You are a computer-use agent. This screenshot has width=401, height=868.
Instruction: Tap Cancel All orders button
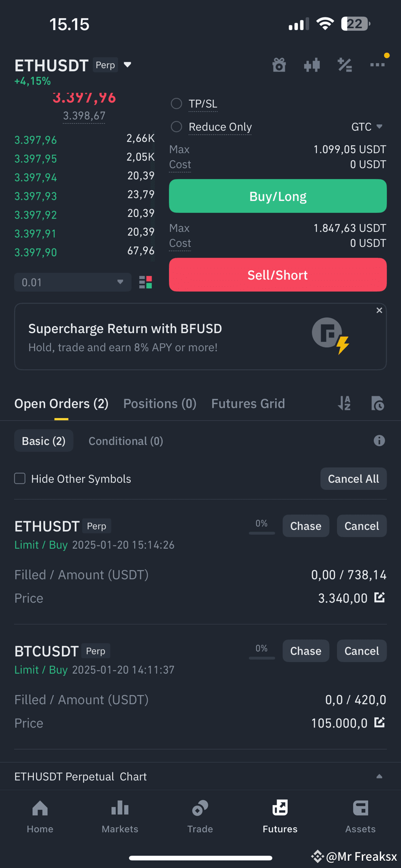(354, 479)
